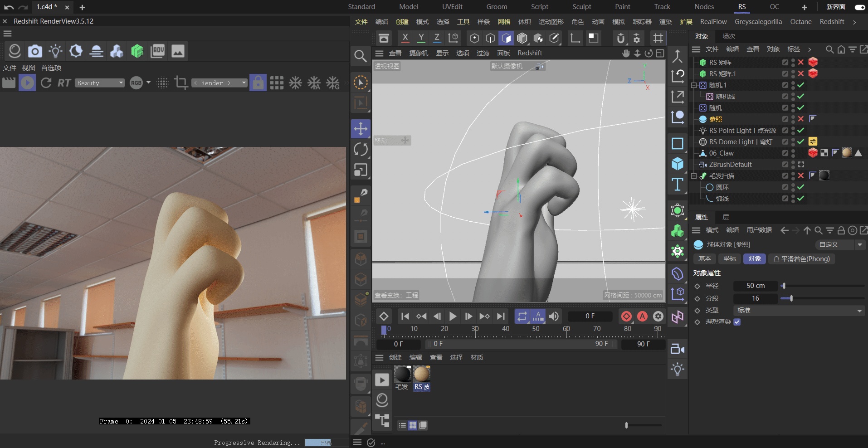
Task: Click the workplane grid icon
Action: pos(658,38)
